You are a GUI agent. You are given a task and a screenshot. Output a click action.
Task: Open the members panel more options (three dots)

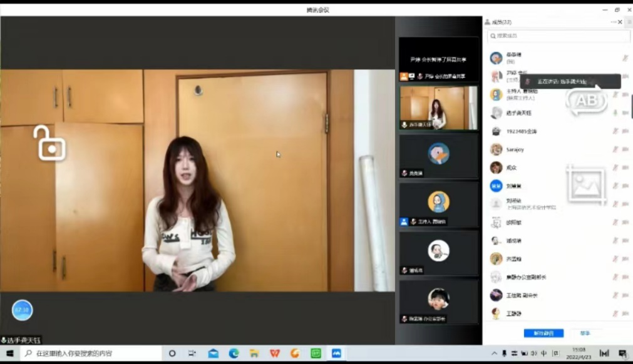(x=614, y=22)
